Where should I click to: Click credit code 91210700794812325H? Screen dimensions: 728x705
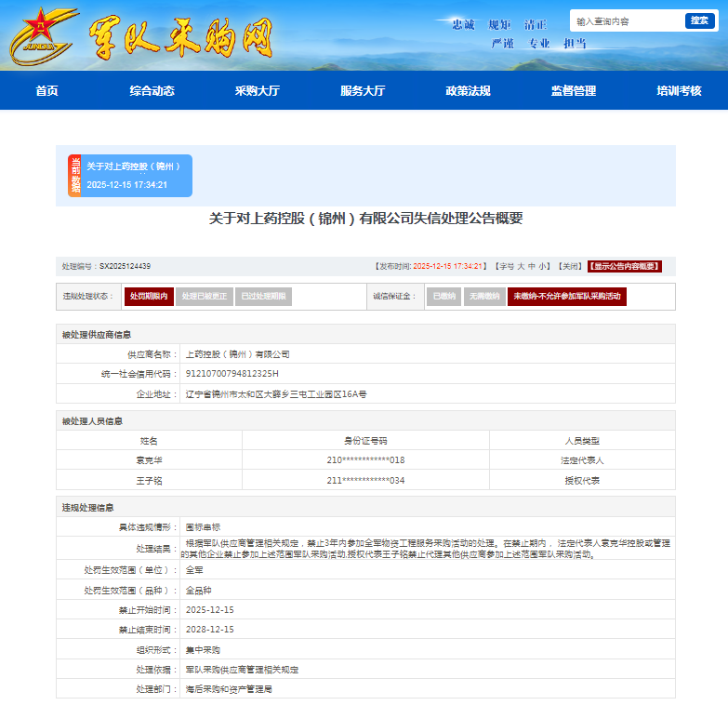click(x=232, y=373)
